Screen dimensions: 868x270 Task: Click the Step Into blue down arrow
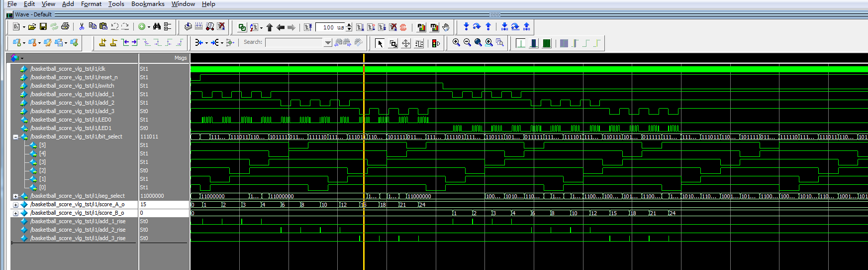[x=466, y=27]
